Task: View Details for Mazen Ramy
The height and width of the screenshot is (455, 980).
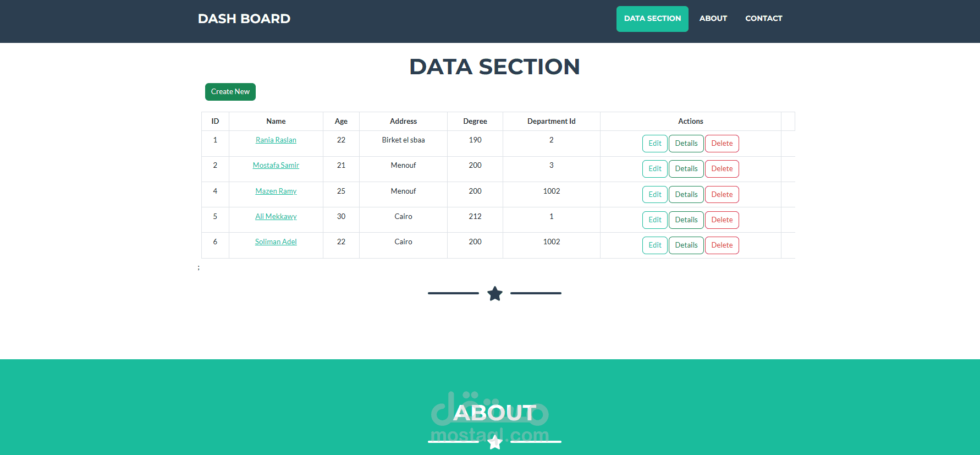Action: pos(686,195)
